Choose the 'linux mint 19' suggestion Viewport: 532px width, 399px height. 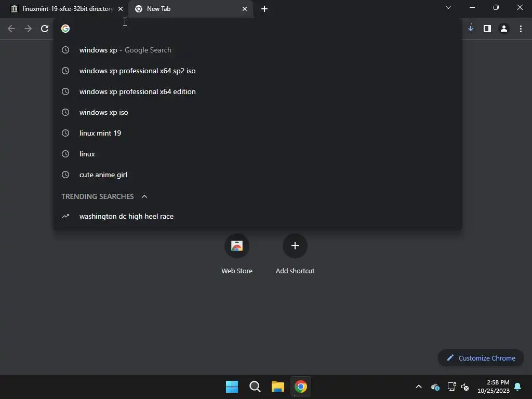258,133
